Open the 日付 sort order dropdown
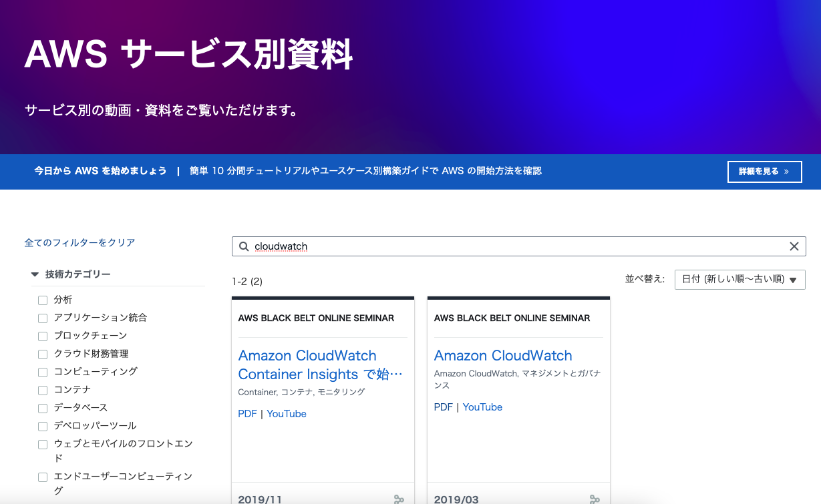 tap(740, 279)
